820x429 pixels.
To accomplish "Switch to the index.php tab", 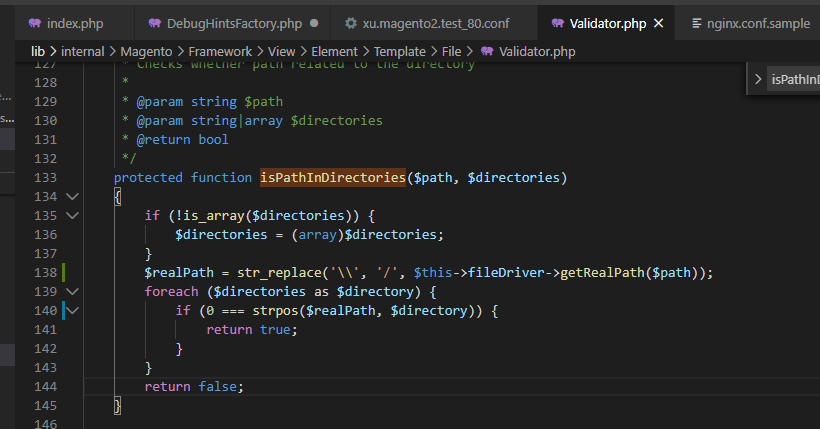I will point(70,23).
